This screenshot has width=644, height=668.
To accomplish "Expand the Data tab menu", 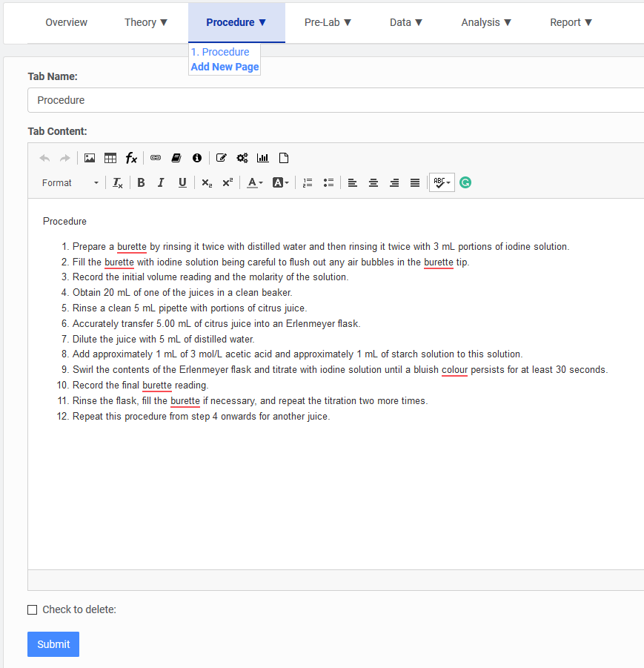I will pos(406,22).
